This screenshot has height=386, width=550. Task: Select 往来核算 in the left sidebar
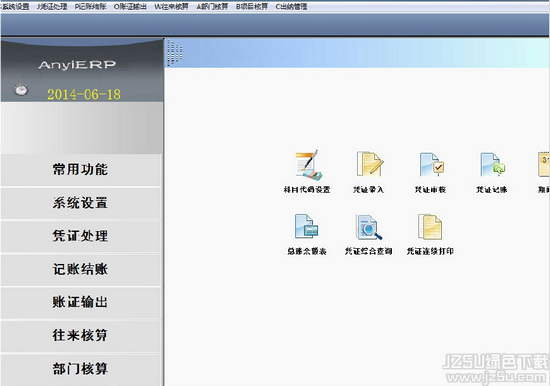click(81, 336)
